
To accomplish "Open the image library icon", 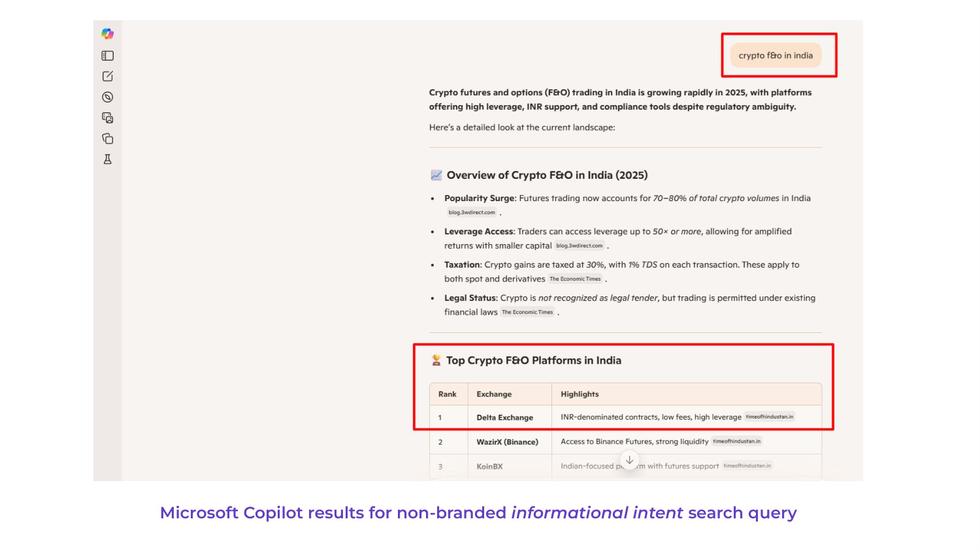I will pos(108,118).
